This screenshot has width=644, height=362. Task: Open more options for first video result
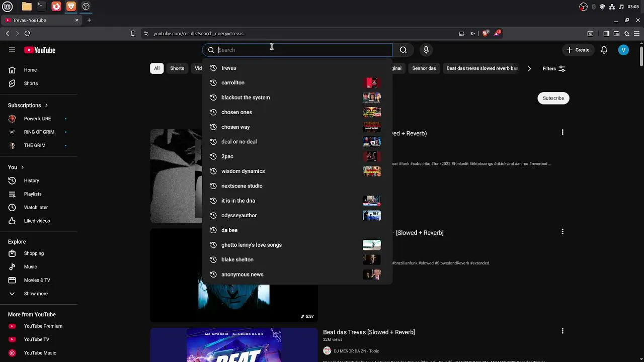click(562, 132)
